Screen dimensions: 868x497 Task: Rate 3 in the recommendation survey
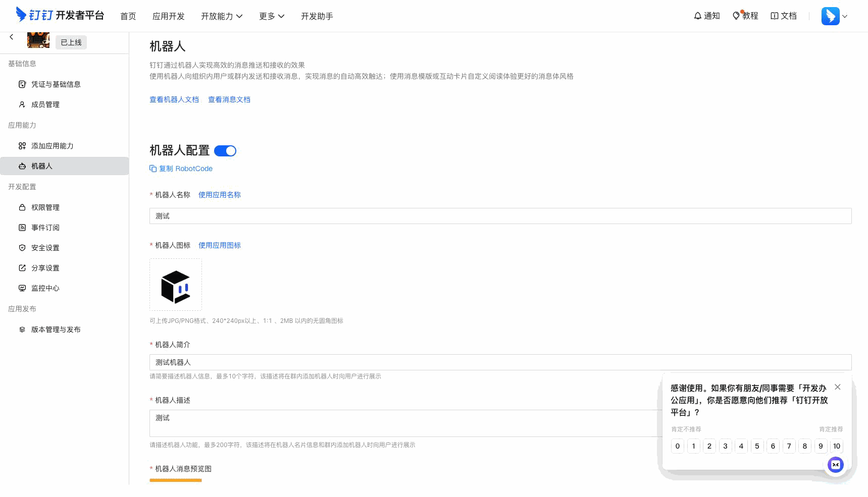click(x=726, y=446)
